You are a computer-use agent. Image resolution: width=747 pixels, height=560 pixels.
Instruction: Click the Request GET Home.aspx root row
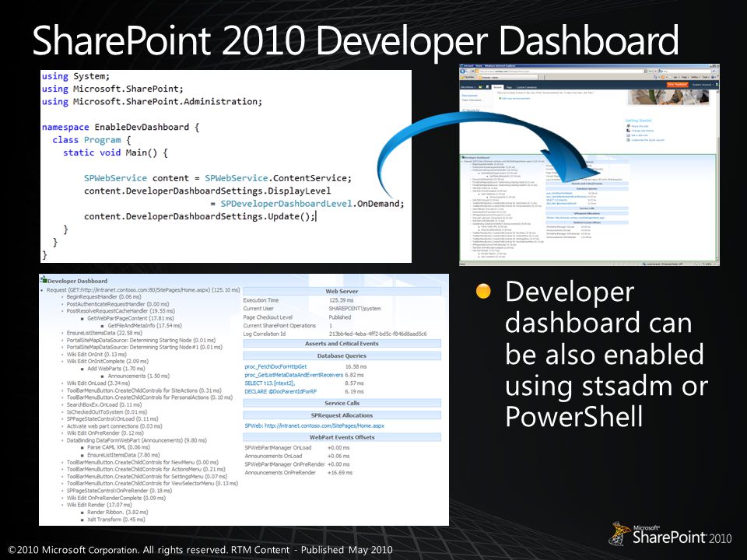(143, 289)
